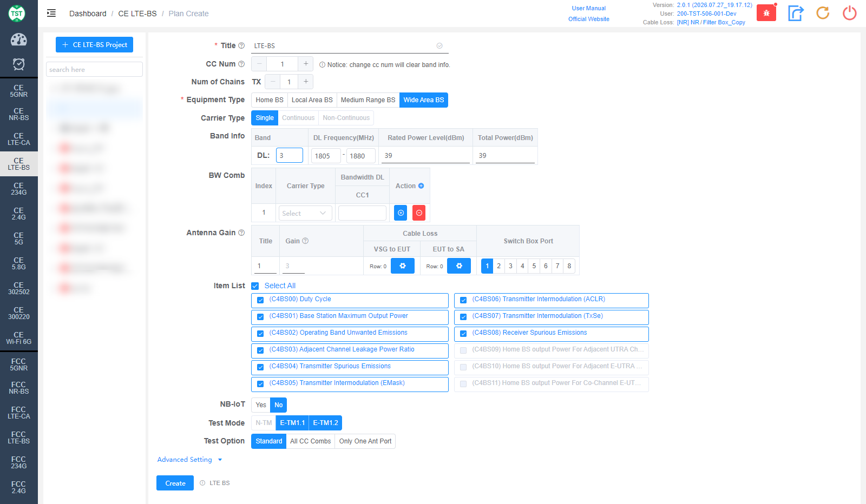Decrease CC Num with minus stepper
The width and height of the screenshot is (866, 504).
tap(259, 64)
